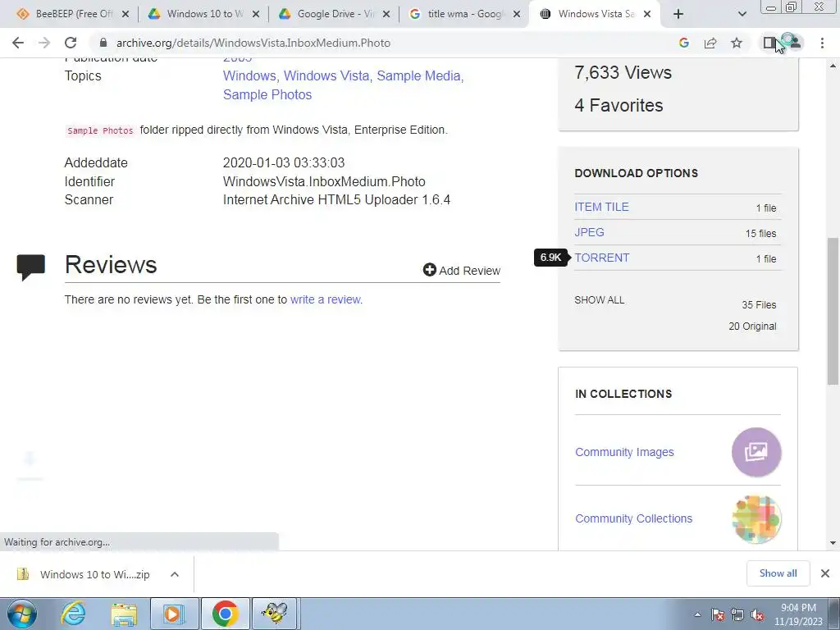840x630 pixels.
Task: Open the Chrome three-dot menu
Action: point(822,43)
